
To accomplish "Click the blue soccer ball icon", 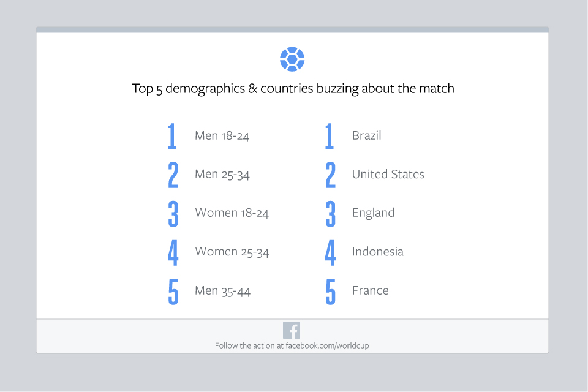I will [292, 59].
